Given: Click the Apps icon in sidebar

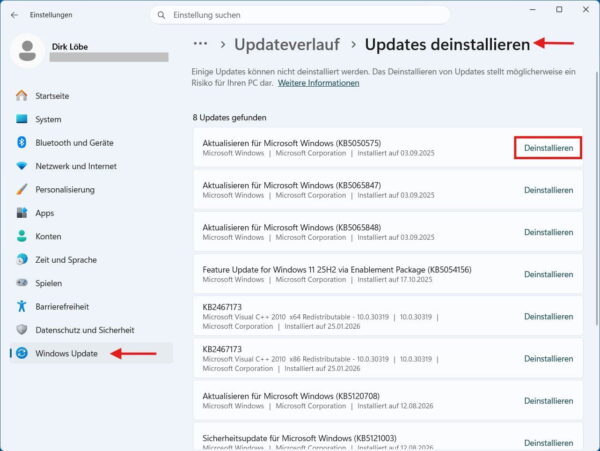Looking at the screenshot, I should [x=22, y=213].
